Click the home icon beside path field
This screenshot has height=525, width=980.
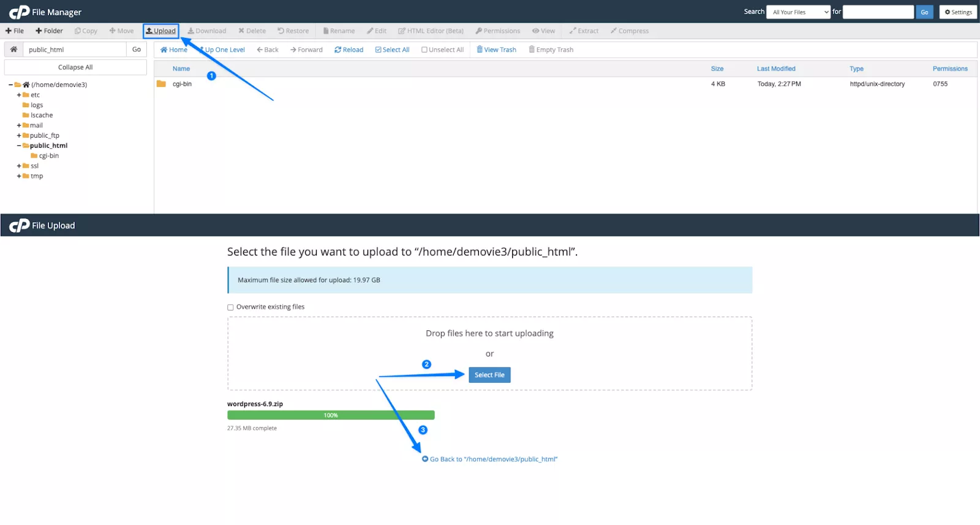[x=13, y=50]
